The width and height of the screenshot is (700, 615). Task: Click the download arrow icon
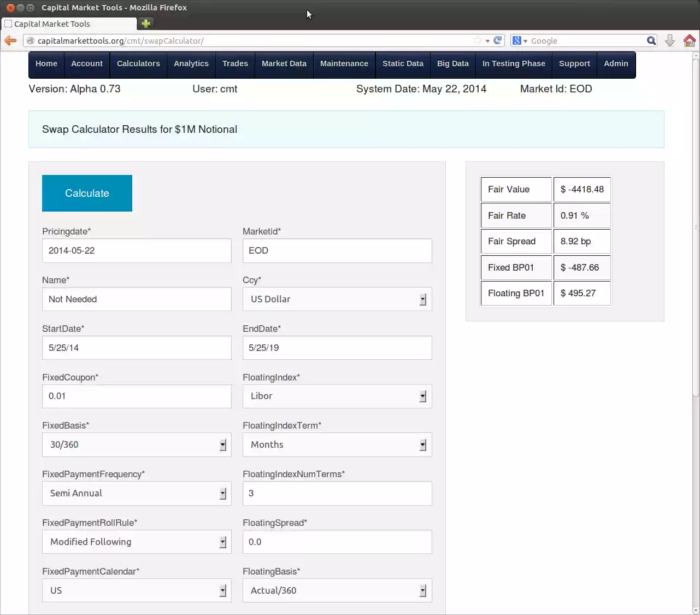click(670, 40)
